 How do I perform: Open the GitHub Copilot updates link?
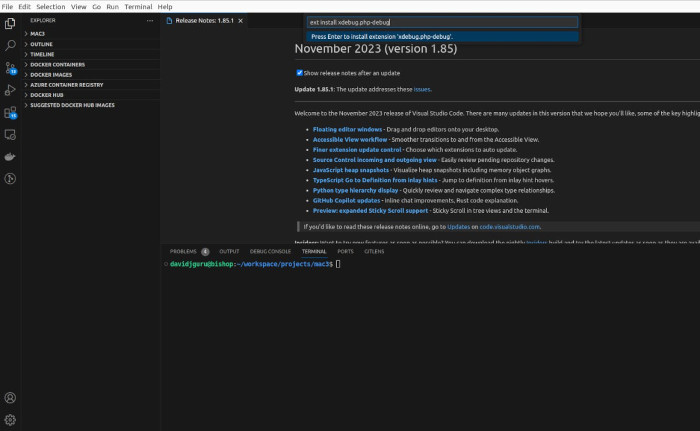[346, 201]
